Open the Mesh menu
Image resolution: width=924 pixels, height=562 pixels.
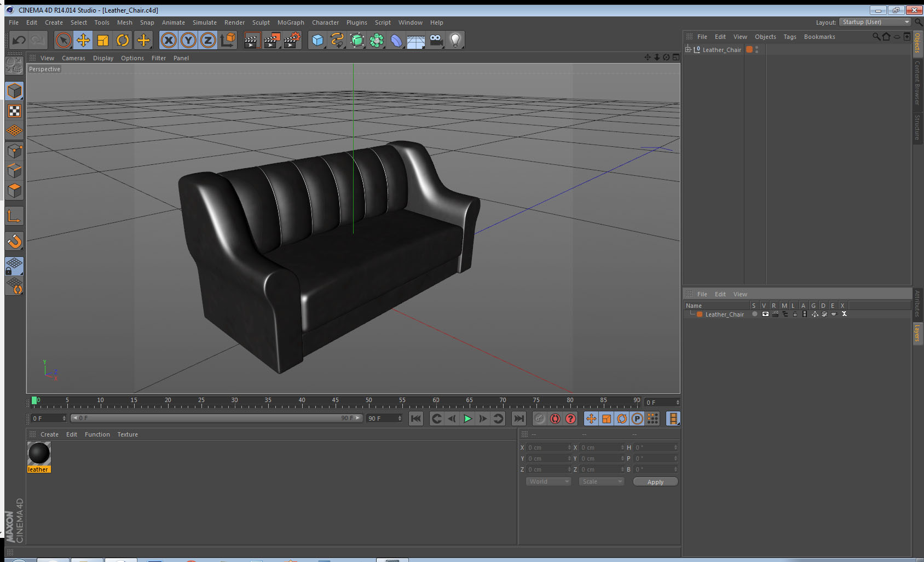point(125,22)
